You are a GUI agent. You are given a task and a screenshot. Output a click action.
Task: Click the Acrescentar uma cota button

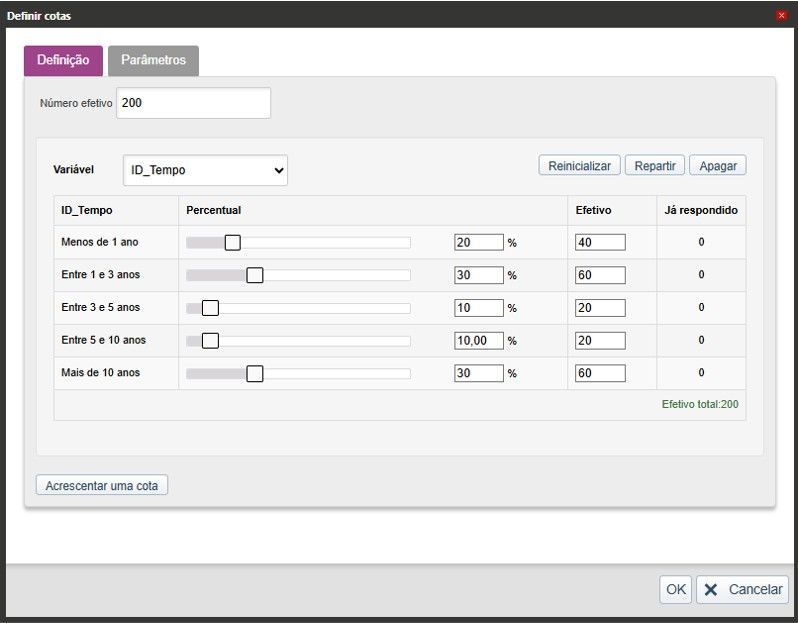tap(102, 485)
